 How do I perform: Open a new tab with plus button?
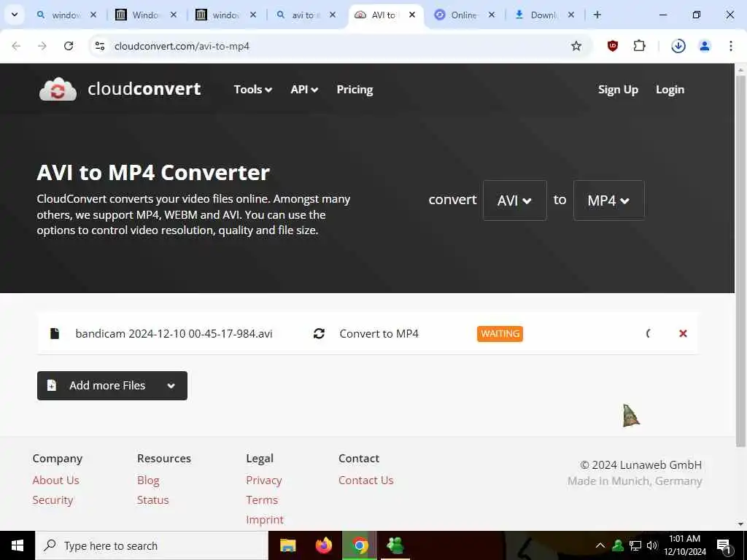point(597,15)
